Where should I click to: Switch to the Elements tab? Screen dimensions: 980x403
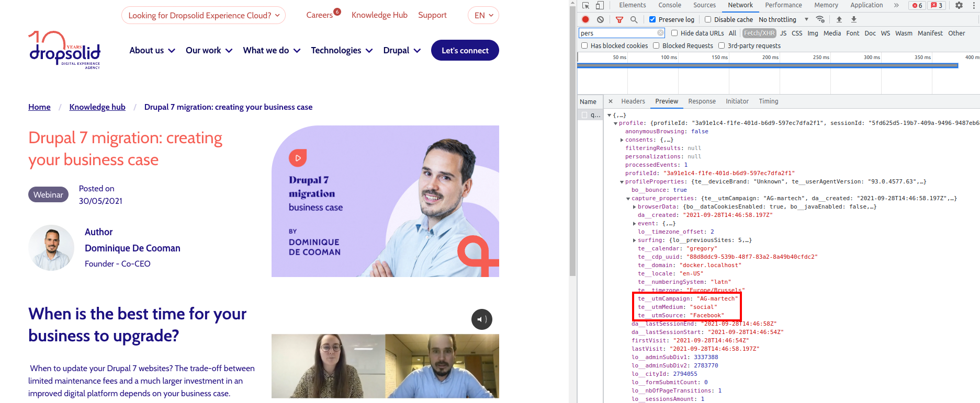(x=633, y=5)
